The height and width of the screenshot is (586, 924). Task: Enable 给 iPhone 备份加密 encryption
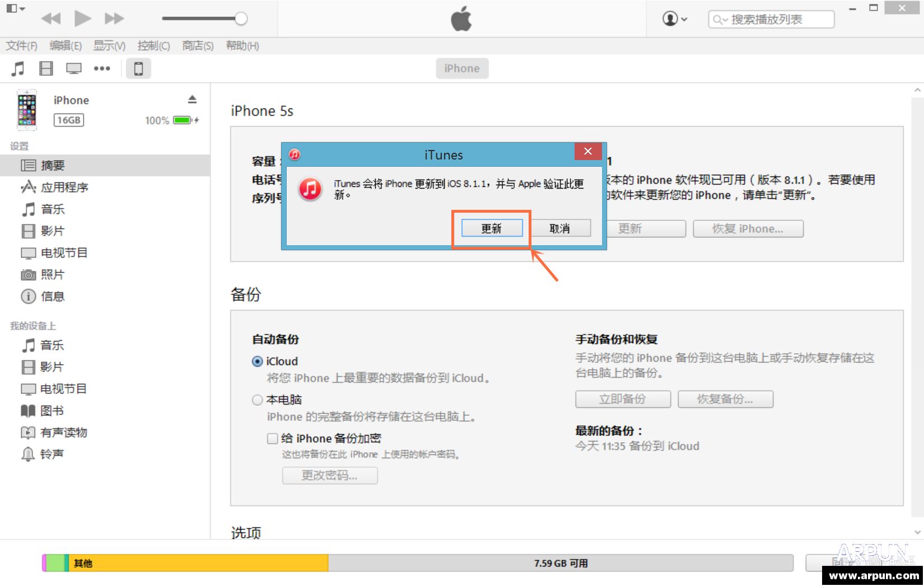pos(273,438)
